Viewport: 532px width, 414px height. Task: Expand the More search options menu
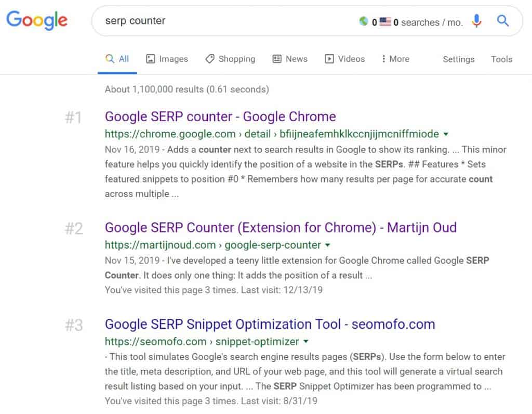point(395,59)
